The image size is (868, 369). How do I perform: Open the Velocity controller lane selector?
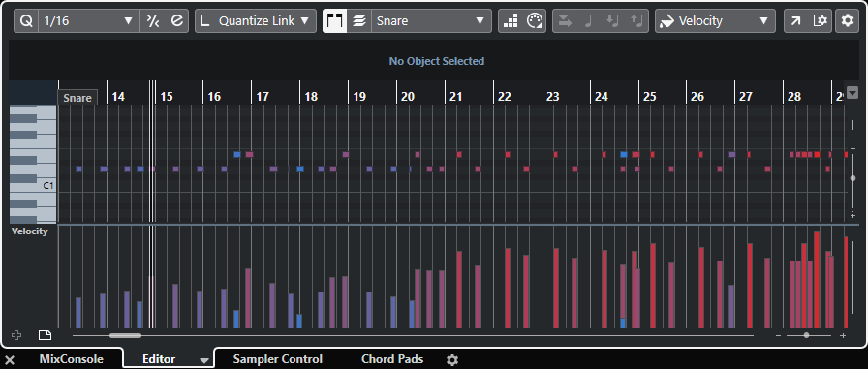[x=715, y=21]
